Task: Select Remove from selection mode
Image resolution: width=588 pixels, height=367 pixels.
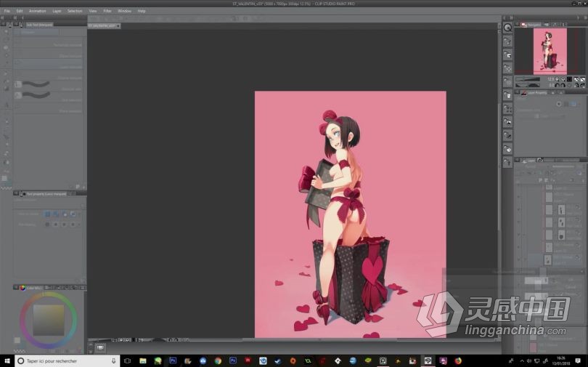Action: pos(65,214)
